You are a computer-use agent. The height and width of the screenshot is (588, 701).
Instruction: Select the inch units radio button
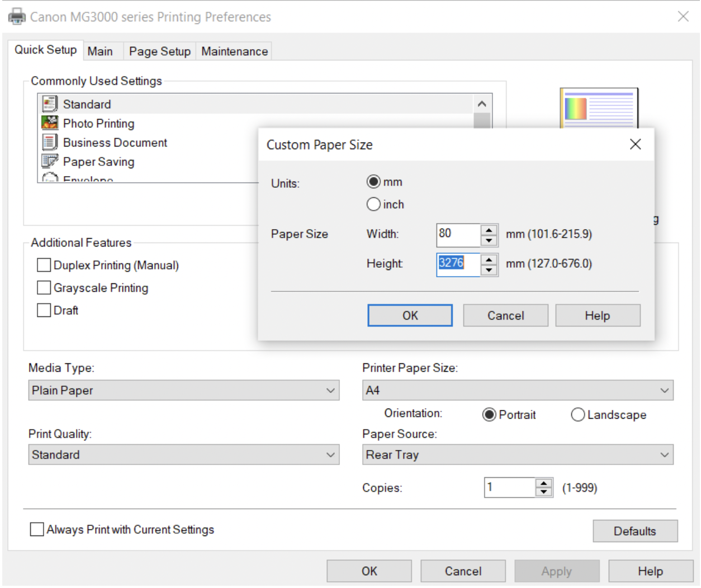[x=373, y=205]
